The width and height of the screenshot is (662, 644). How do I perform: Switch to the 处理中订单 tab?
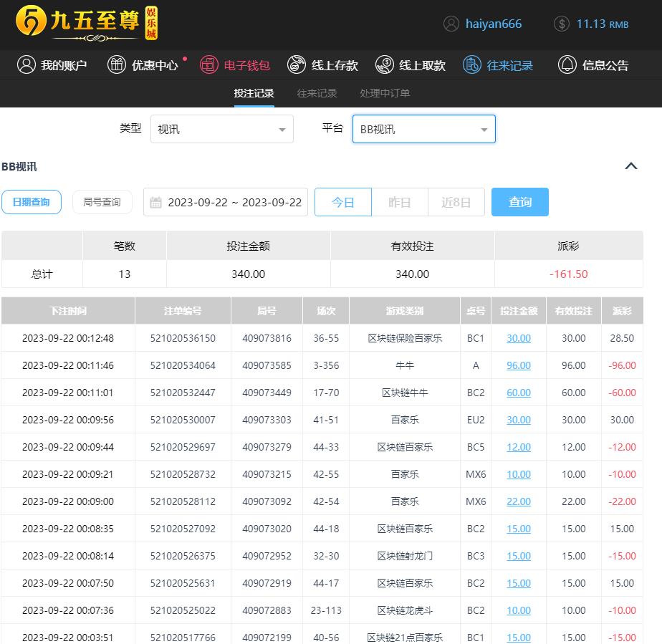pyautogui.click(x=385, y=93)
